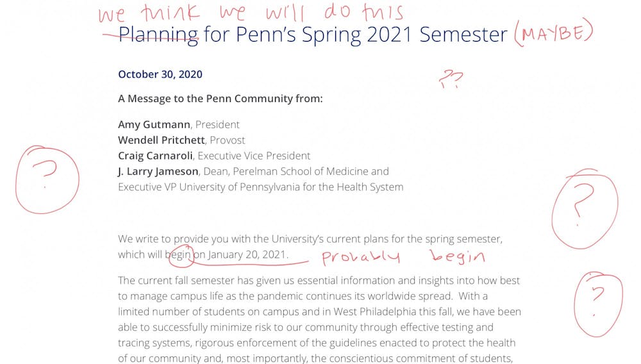
Task: Click the crossed-out word "Planning" in title
Action: click(158, 34)
